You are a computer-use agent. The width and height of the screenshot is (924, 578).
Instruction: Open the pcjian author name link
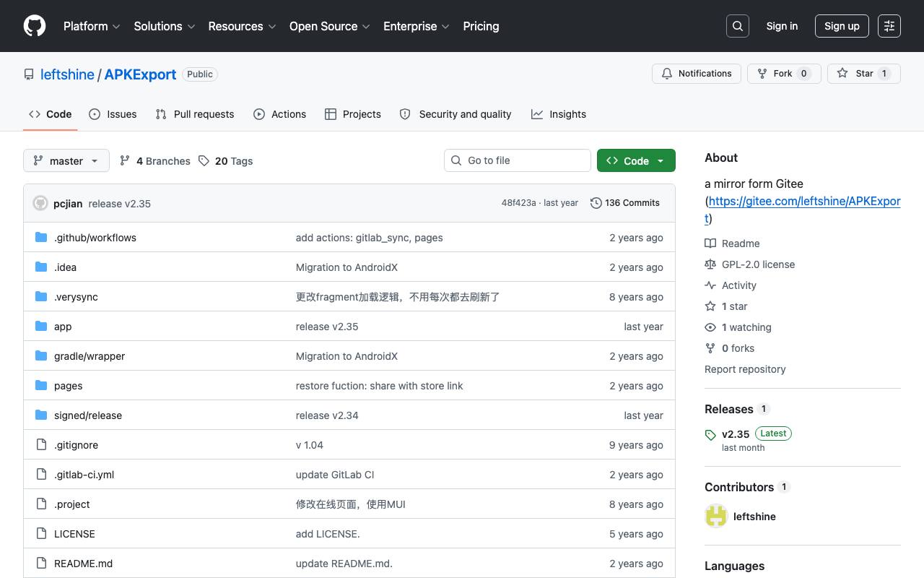[68, 204]
